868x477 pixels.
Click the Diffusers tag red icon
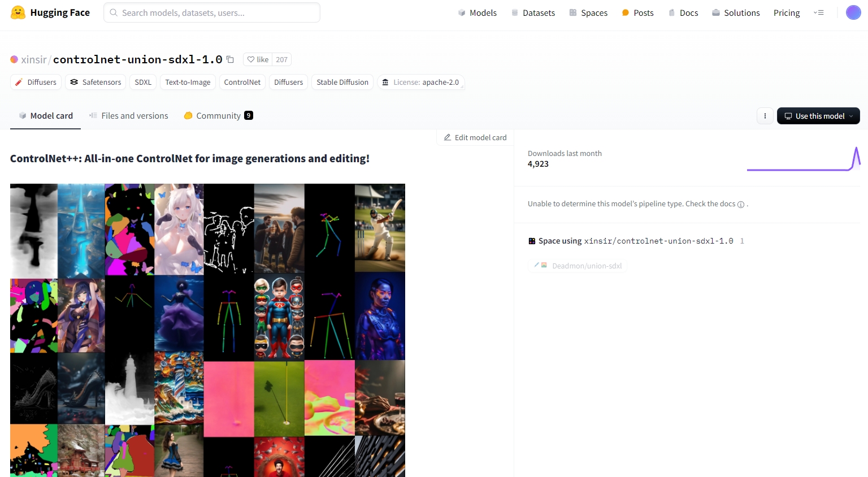pyautogui.click(x=19, y=82)
